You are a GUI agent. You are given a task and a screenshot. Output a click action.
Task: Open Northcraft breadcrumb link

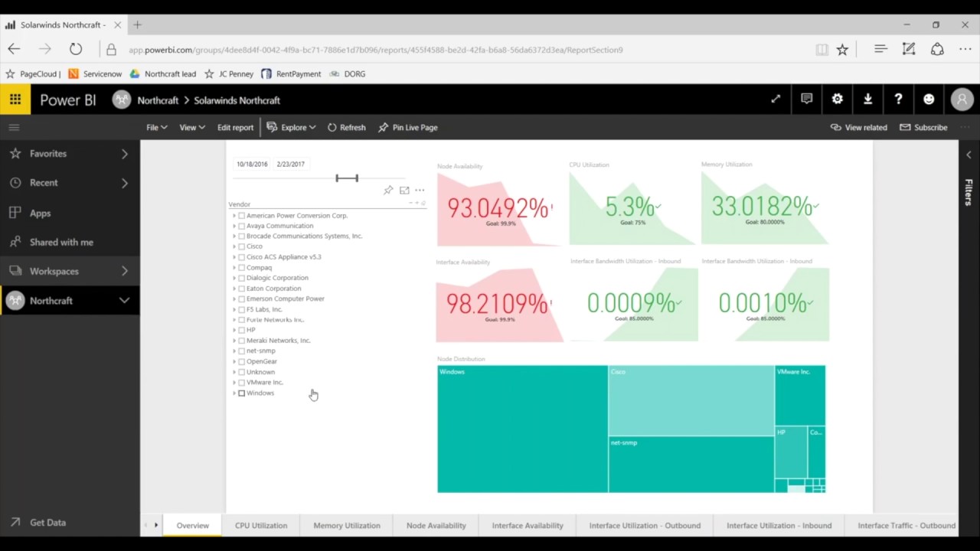point(158,100)
